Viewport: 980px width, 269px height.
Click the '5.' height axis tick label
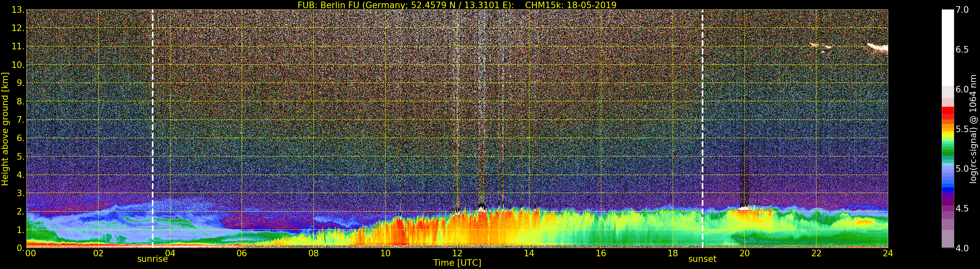(x=20, y=156)
